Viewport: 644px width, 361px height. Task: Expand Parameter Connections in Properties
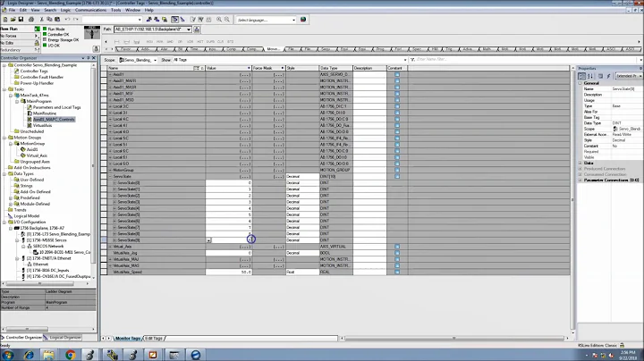point(580,180)
